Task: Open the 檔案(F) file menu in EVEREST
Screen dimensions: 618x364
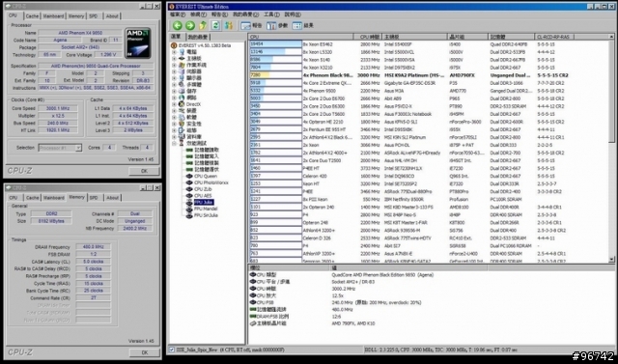Action: click(178, 14)
